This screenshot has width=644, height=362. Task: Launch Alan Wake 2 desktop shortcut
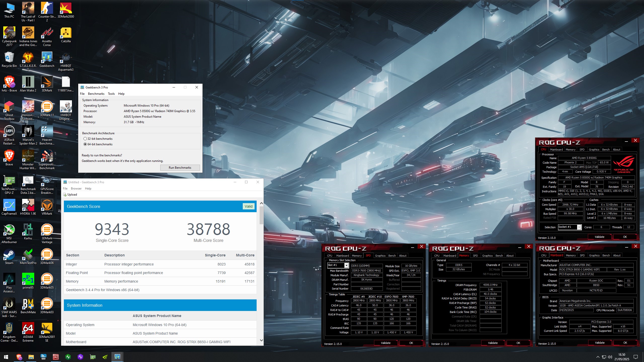(x=28, y=84)
